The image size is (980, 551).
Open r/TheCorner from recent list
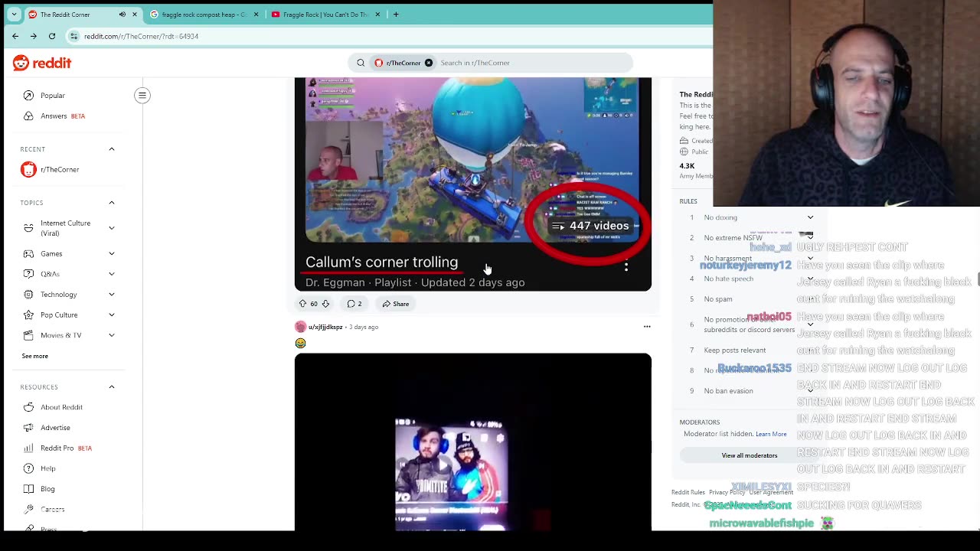[60, 170]
